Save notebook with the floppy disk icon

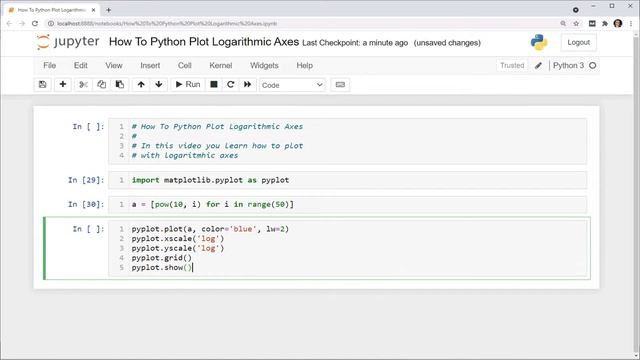click(42, 84)
